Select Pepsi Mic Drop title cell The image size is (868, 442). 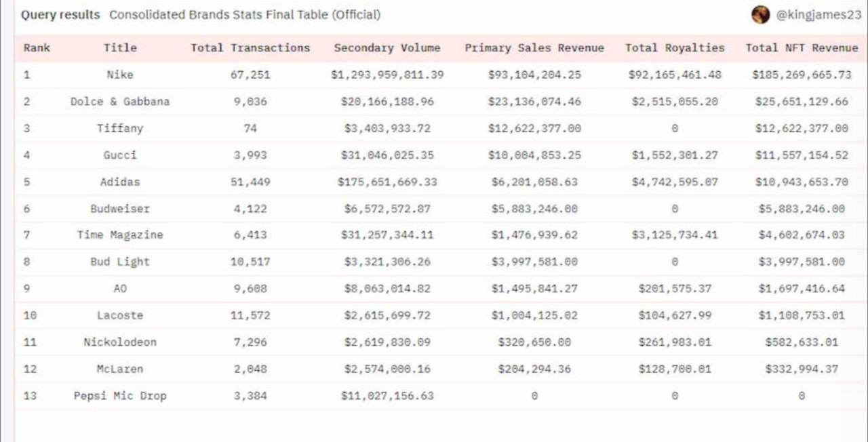(x=120, y=396)
